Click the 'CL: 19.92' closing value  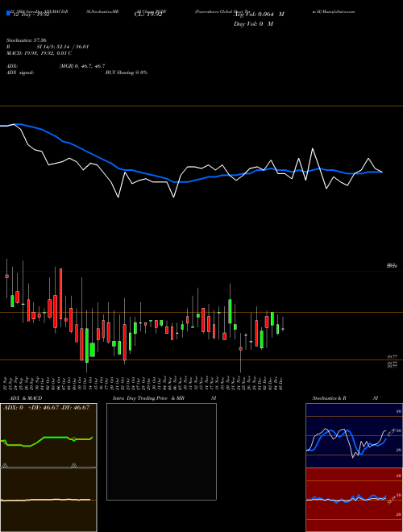[147, 15]
